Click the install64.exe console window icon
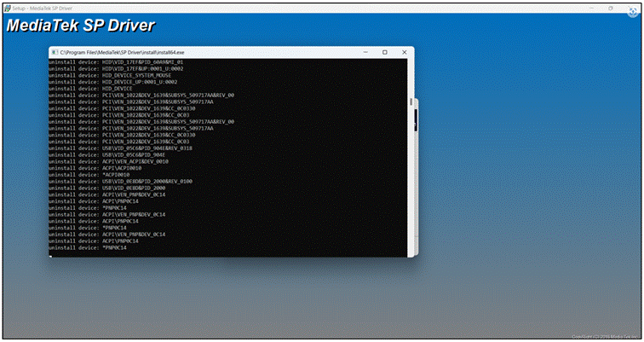Screen dimensions: 644x342 [x=55, y=52]
